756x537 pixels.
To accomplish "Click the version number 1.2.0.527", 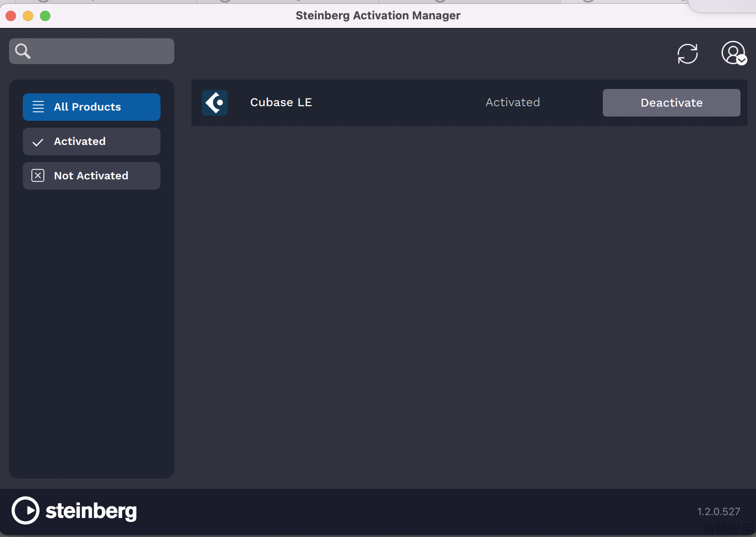I will [x=719, y=512].
